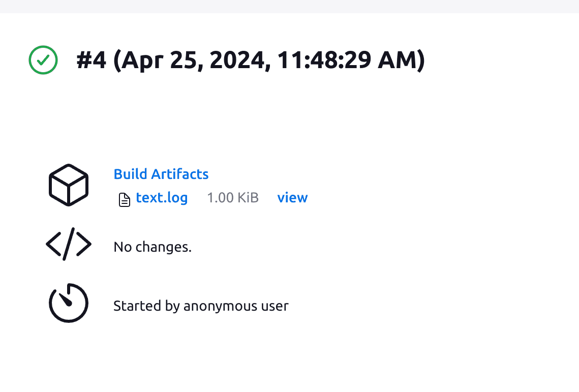The image size is (579, 392).
Task: Click the package icon beside Build Artifacts
Action: pyautogui.click(x=68, y=185)
